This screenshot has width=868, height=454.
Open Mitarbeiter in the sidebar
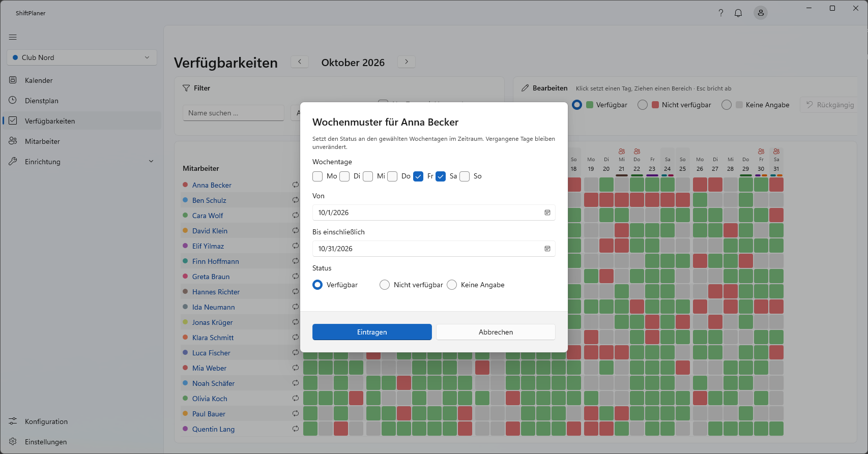click(82, 141)
